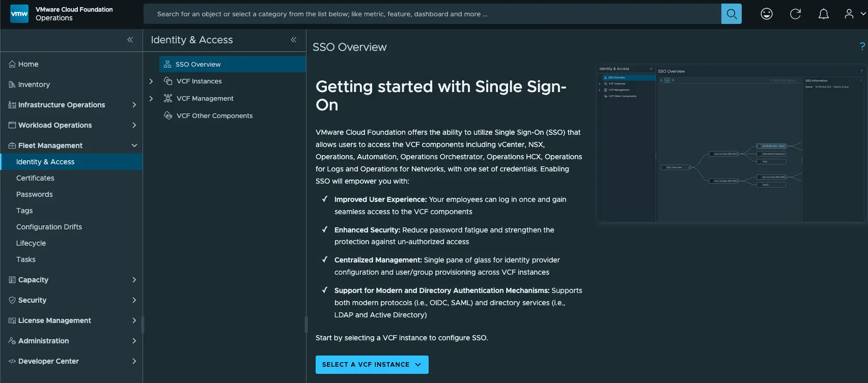Expand the VCF Instances tree node
This screenshot has width=868, height=383.
[x=151, y=81]
